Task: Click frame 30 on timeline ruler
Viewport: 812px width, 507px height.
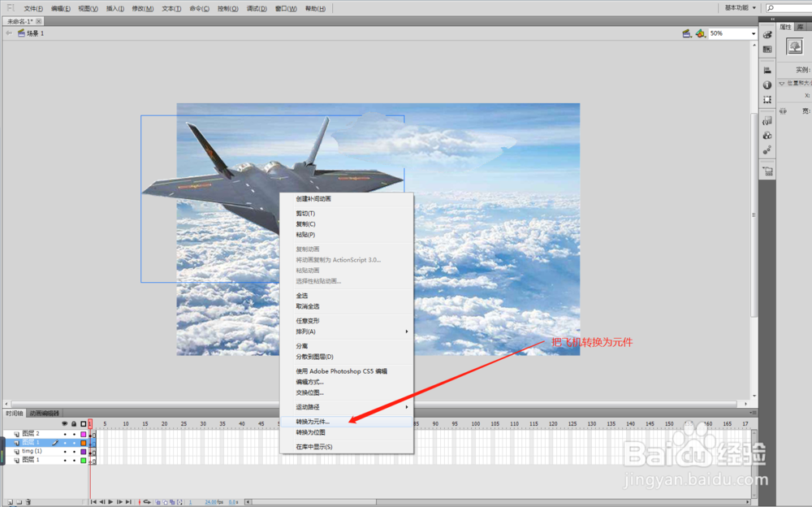Action: 203,424
